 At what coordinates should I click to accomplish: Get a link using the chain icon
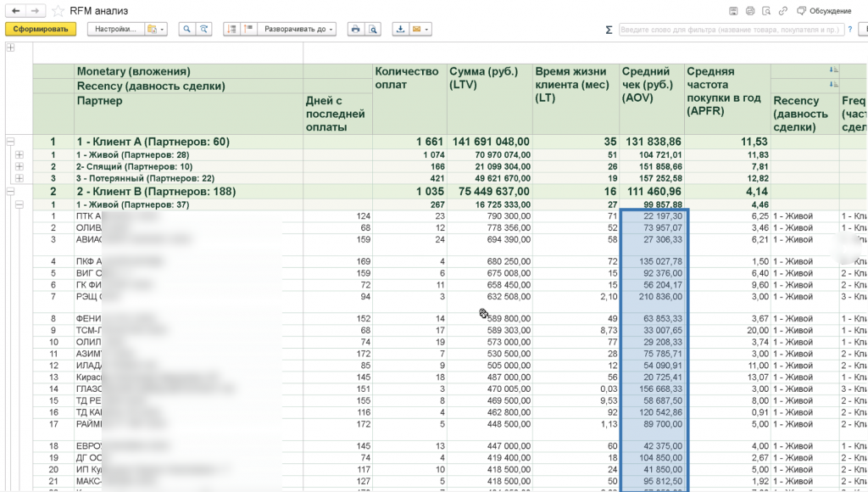coord(782,11)
